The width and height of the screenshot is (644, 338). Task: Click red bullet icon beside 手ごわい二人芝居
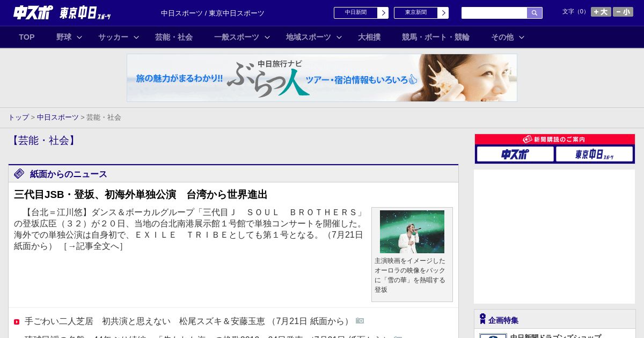coord(17,322)
